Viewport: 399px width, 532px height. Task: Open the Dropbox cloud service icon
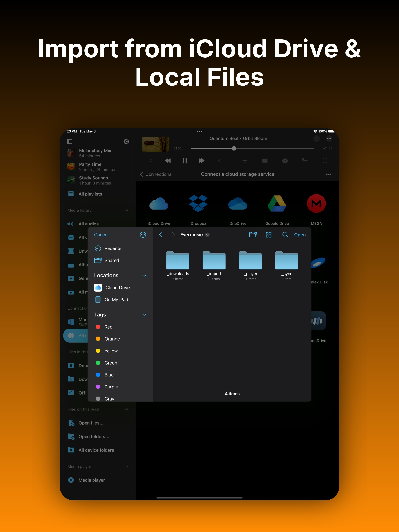tap(198, 204)
